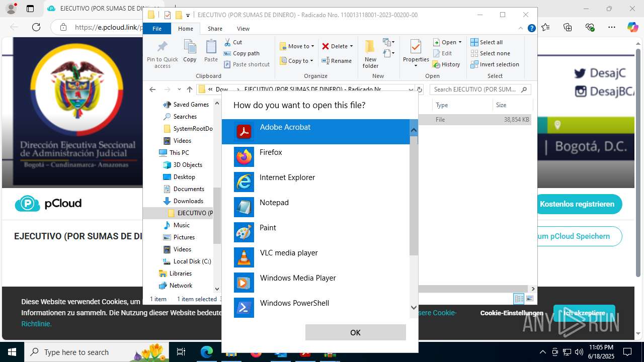The image size is (644, 362).
Task: Select Windows Media Player option
Action: (x=316, y=283)
